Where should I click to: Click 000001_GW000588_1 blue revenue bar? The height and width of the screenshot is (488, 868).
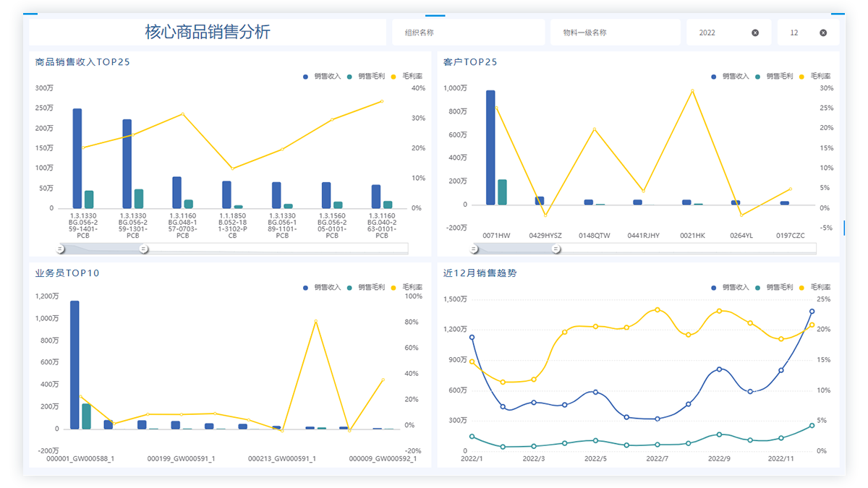75,365
